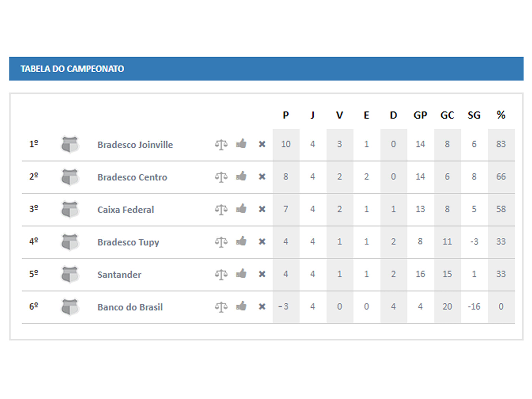Viewport: 532px width, 399px height.
Task: Click the Tabela do Campeonato header bar
Action: 266,69
